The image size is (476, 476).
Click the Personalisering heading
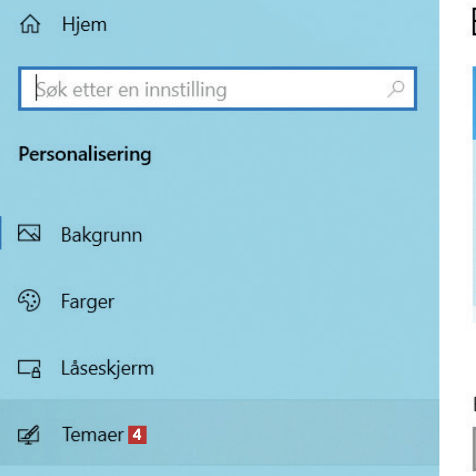coord(85,154)
